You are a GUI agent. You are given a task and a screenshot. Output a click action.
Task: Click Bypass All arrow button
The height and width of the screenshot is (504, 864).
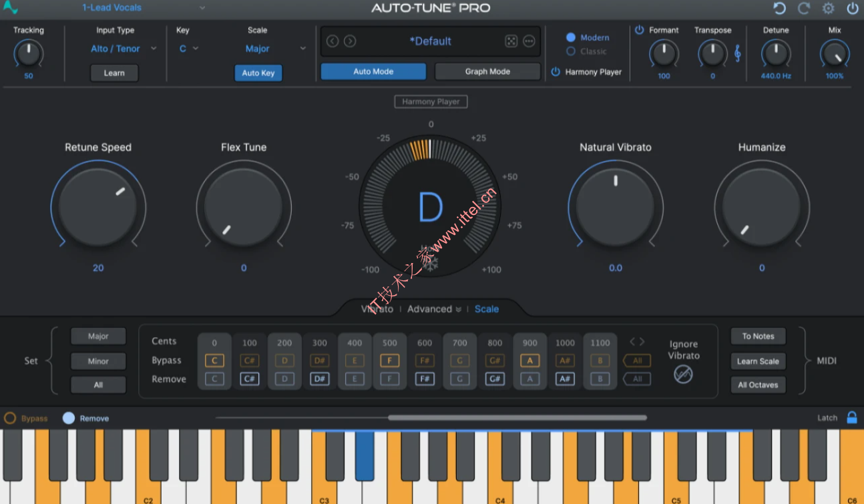(637, 360)
